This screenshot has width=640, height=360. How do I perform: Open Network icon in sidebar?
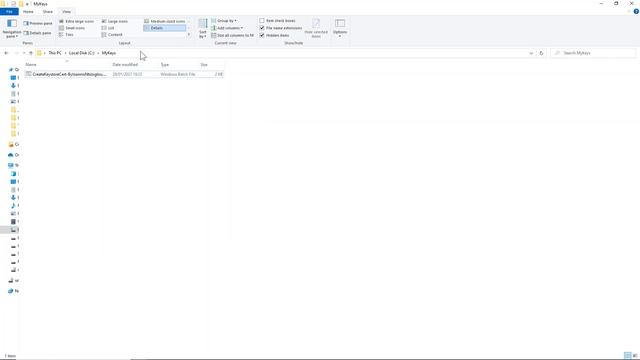pos(11,291)
